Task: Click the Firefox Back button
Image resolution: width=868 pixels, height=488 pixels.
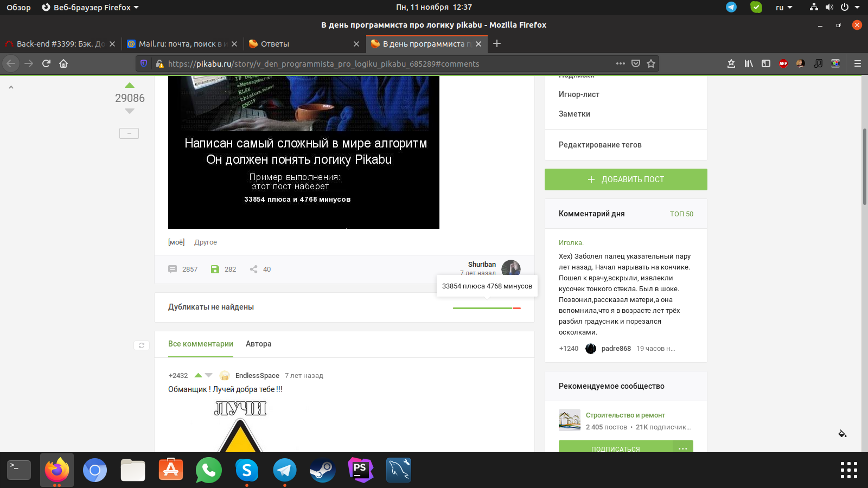Action: pos(11,63)
